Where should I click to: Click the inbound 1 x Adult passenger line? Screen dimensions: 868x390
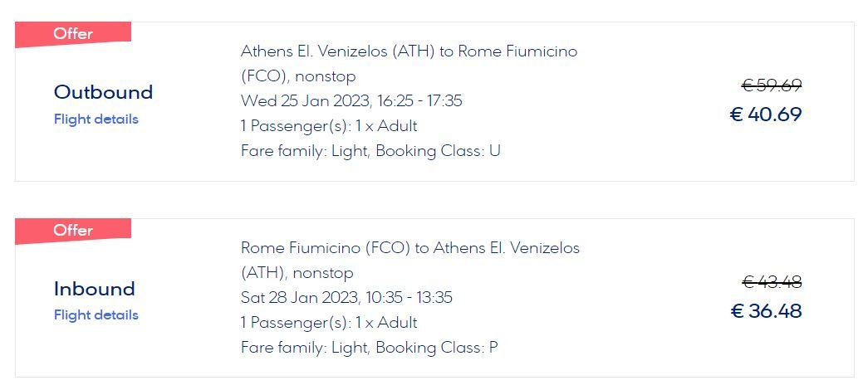[x=329, y=323]
